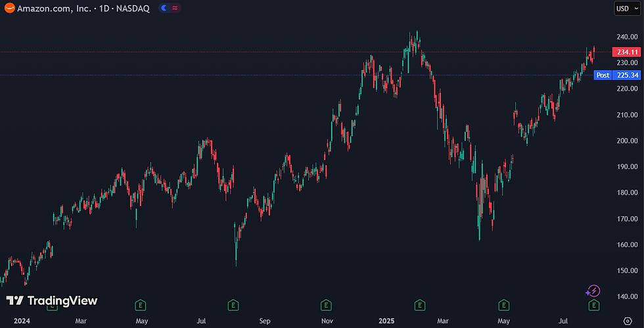Click the 240.00 price axis label

coord(627,37)
